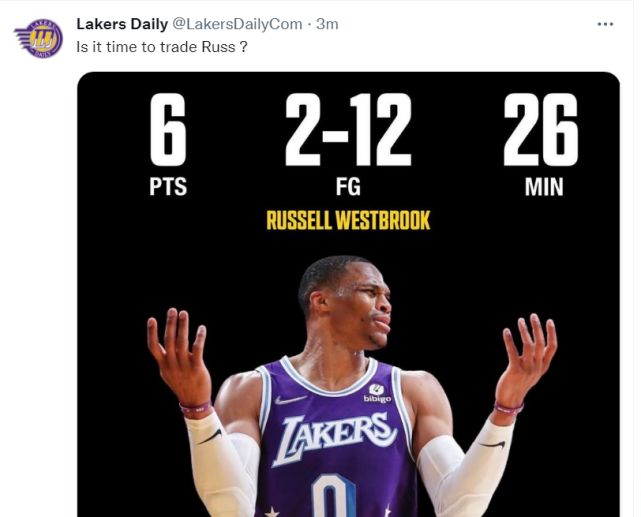The image size is (641, 517).
Task: Open the three-dot more options menu
Action: (x=605, y=24)
